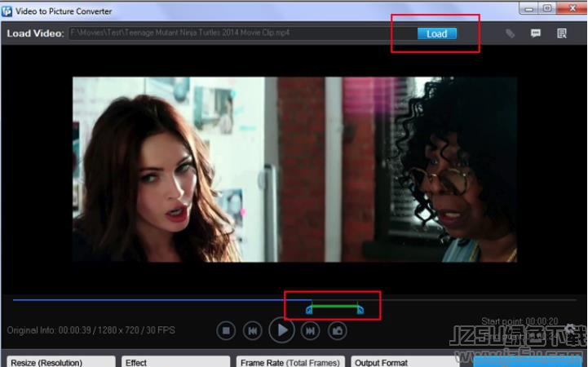Image resolution: width=588 pixels, height=367 pixels.
Task: Click the video preview frame
Action: click(x=294, y=170)
